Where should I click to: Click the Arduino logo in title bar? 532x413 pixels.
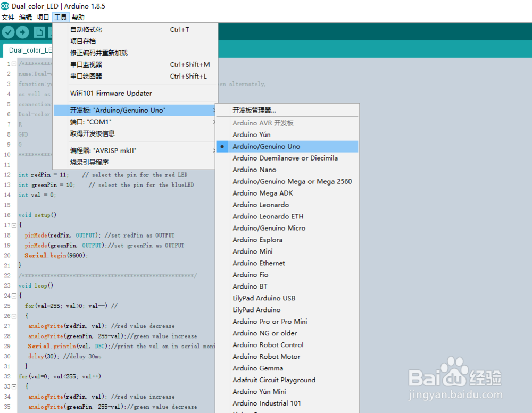tap(5, 6)
